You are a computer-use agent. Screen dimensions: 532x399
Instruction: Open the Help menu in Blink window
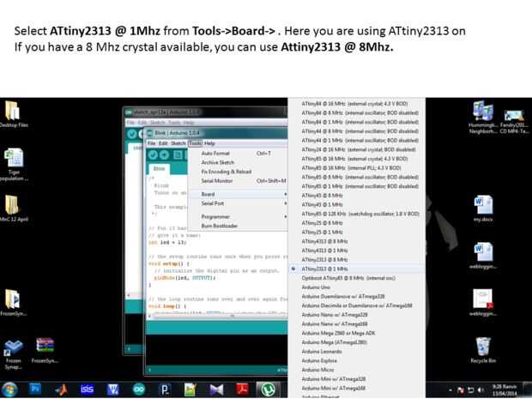[209, 143]
